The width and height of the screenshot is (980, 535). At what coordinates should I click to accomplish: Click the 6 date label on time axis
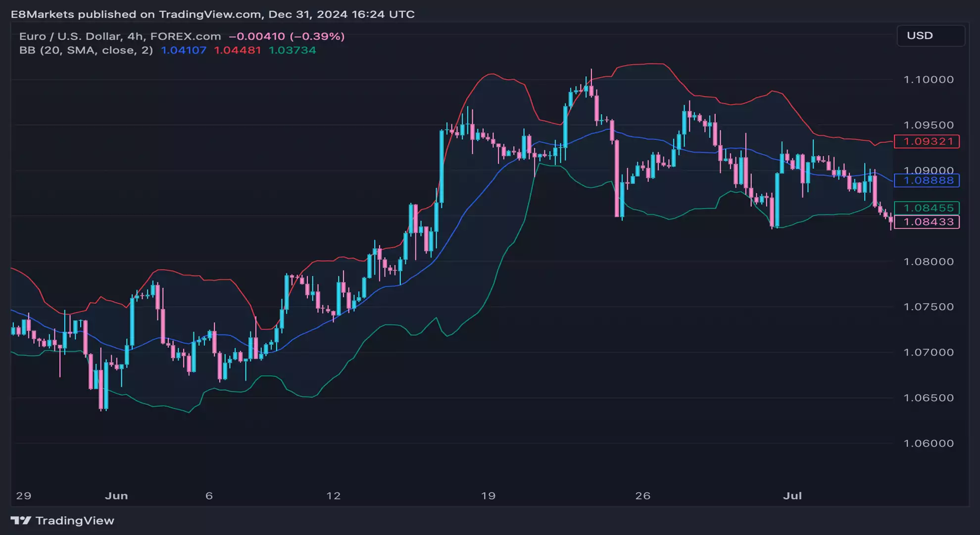pos(209,496)
